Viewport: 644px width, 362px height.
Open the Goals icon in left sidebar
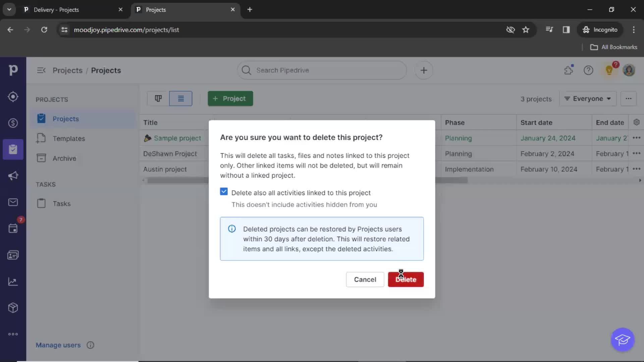13,282
